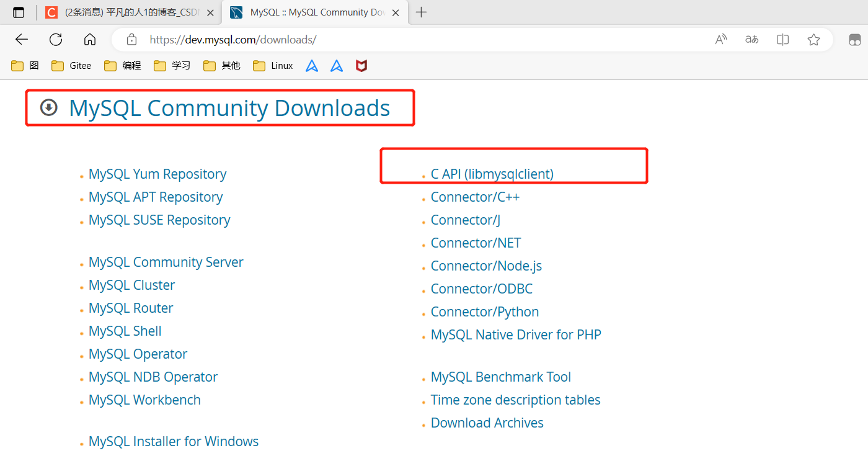
Task: Open MySQL SUSE Repository link
Action: click(x=159, y=220)
